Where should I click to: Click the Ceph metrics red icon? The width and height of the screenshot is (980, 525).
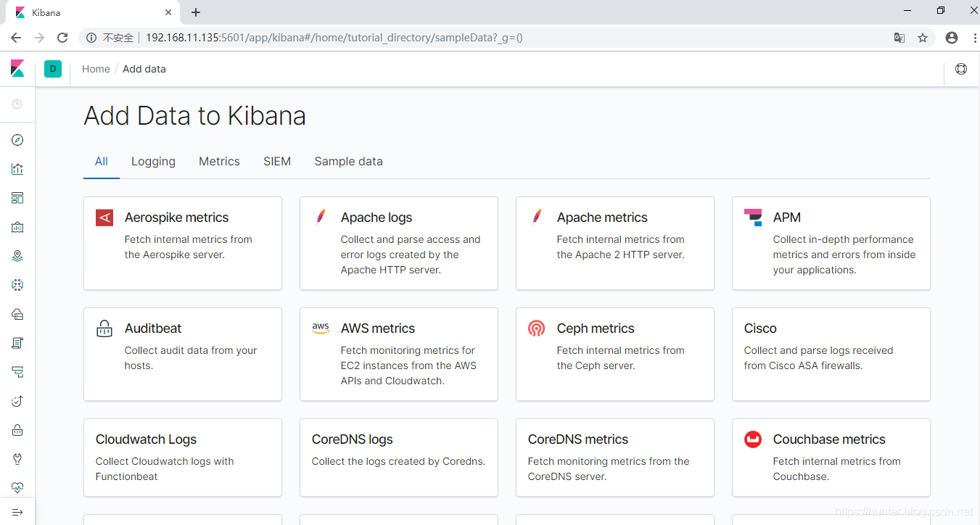(x=537, y=328)
